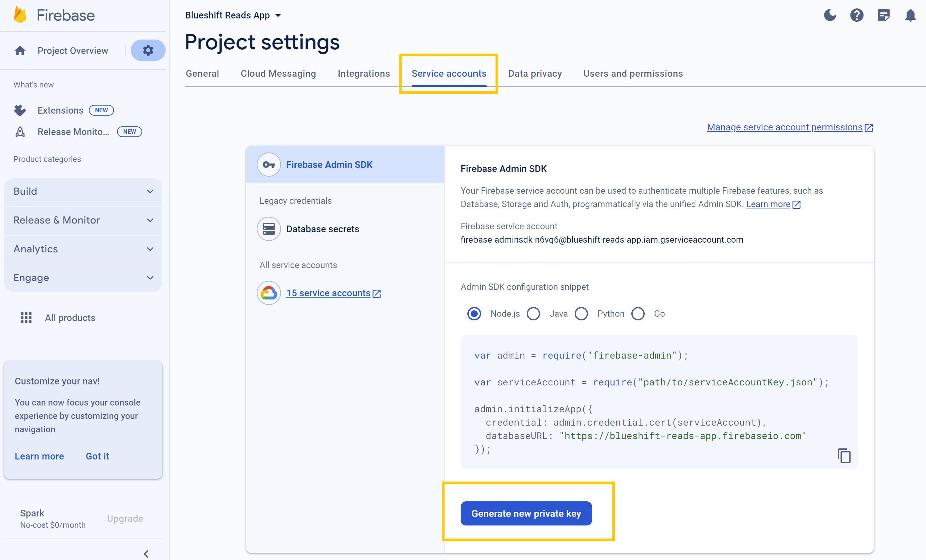Click the Spark No-cost plan label
The image size is (926, 560).
[x=53, y=519]
